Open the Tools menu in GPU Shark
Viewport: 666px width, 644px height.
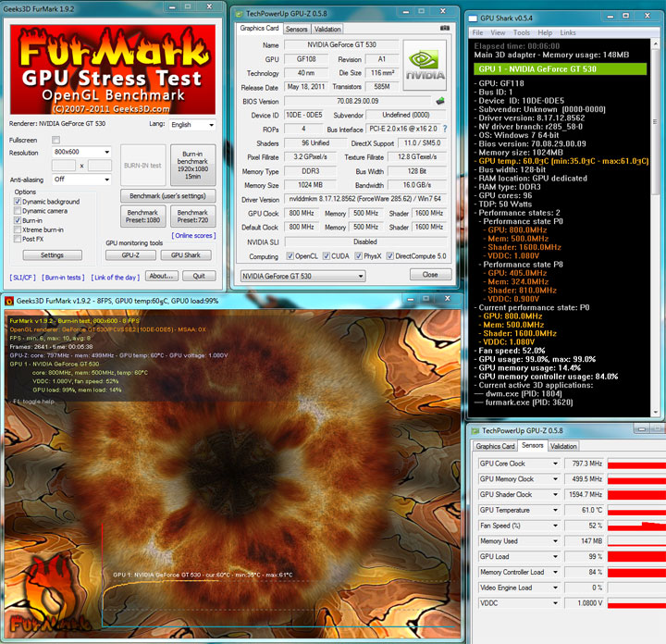click(521, 32)
